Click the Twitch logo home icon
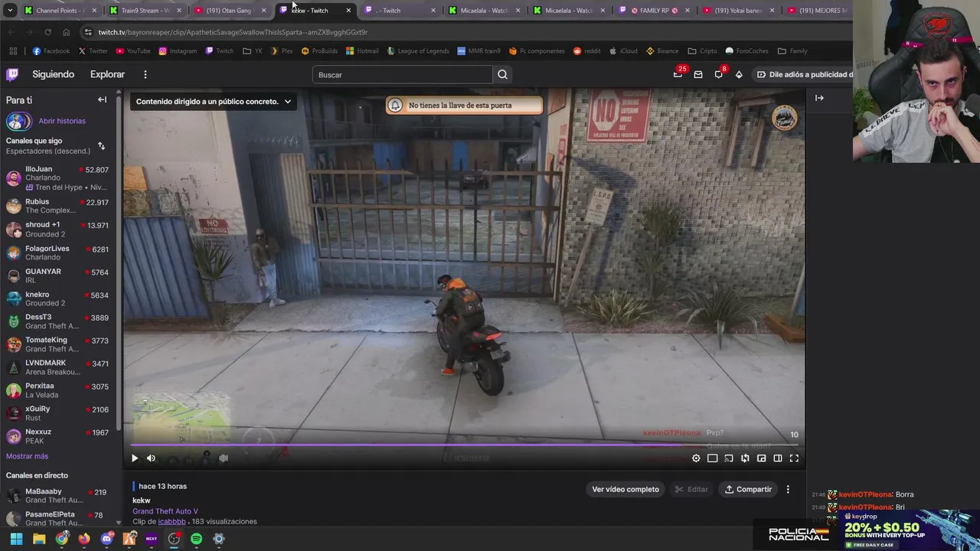 pyautogui.click(x=12, y=74)
